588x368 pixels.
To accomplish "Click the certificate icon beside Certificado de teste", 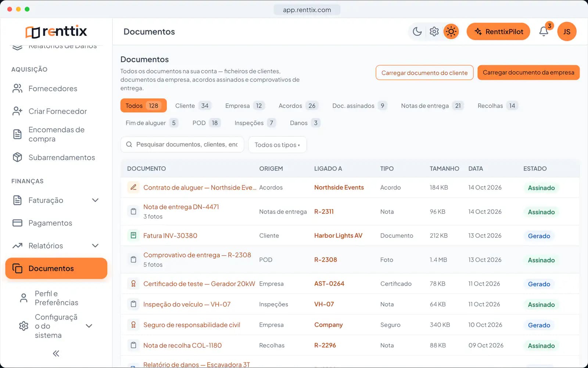I will pyautogui.click(x=133, y=284).
